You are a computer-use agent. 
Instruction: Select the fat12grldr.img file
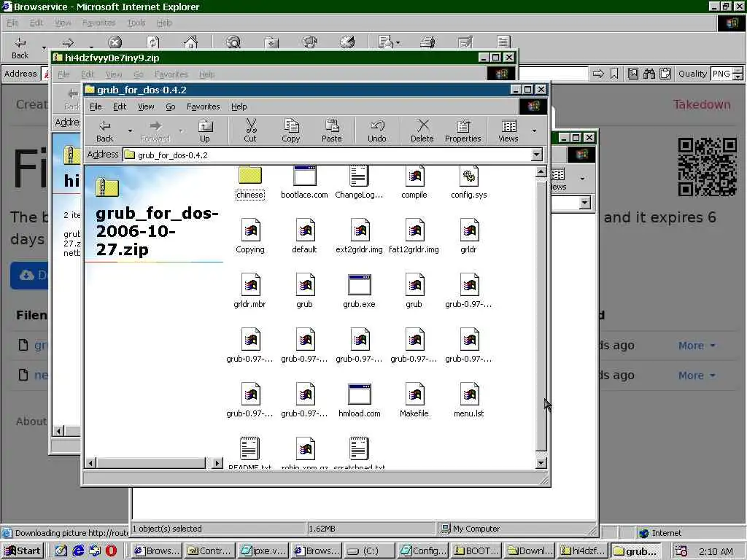pyautogui.click(x=414, y=237)
